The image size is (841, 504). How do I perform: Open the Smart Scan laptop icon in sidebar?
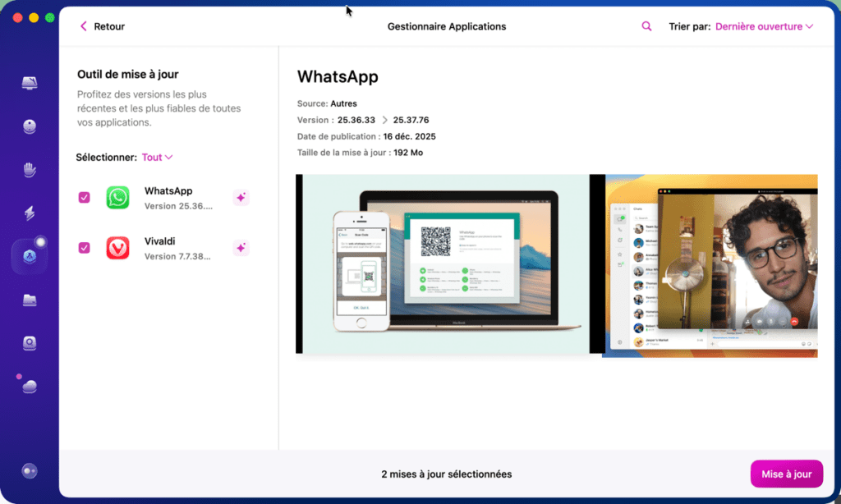click(30, 83)
